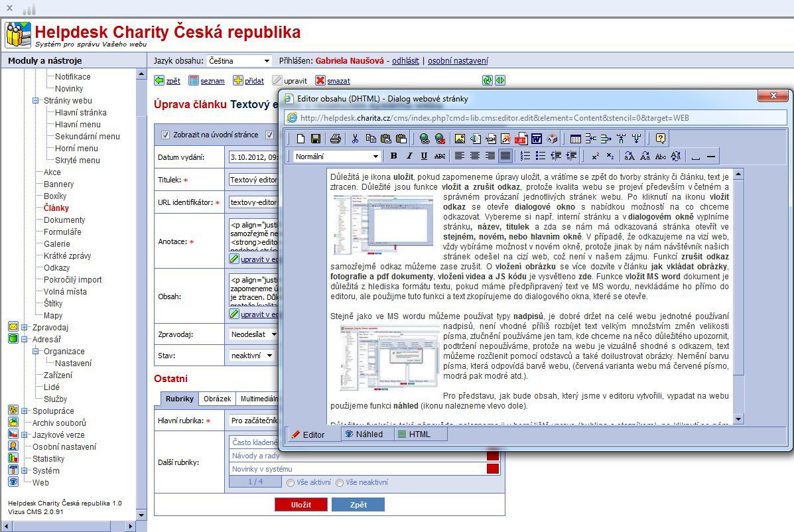794x532 pixels.
Task: Toggle the 'Zobrazit na úvodní stránce' checkbox
Action: click(x=165, y=135)
